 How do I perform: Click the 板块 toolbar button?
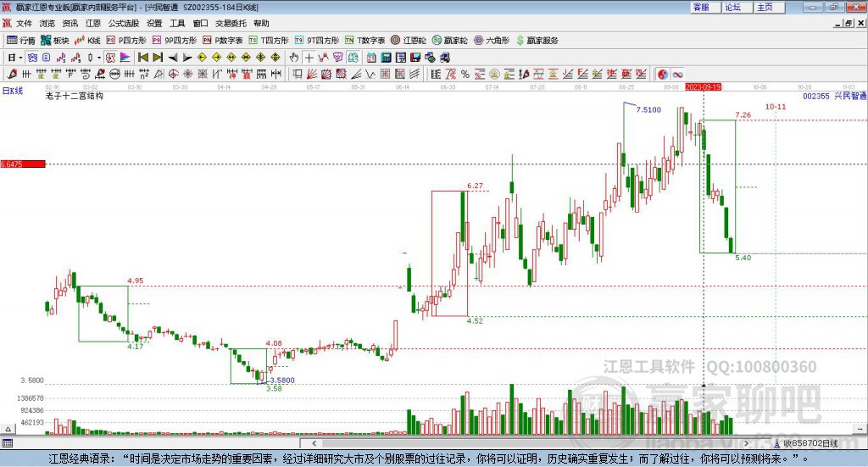(x=55, y=41)
